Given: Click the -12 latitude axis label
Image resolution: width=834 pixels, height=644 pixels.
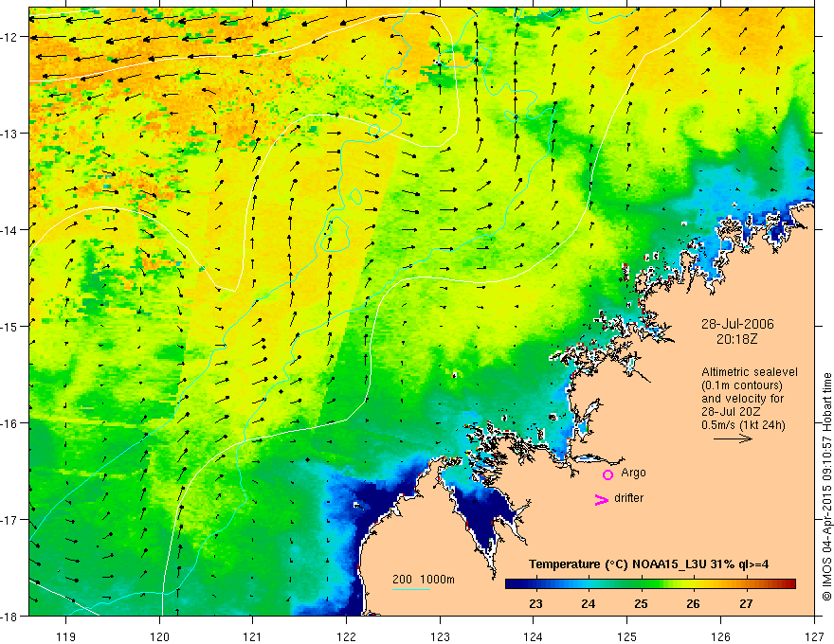Looking at the screenshot, I should pos(9,37).
